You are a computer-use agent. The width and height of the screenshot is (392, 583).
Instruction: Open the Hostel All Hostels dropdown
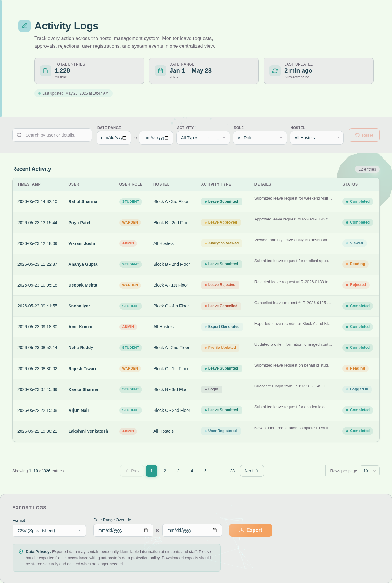(317, 138)
